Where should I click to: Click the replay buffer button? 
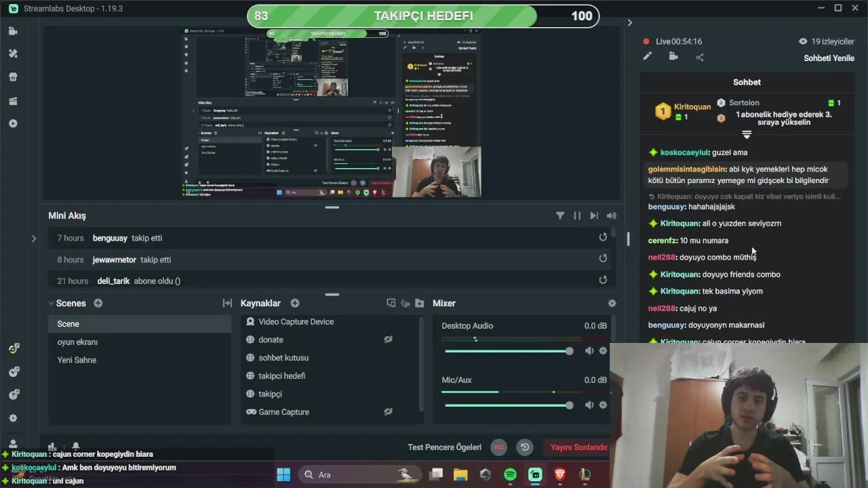coord(525,447)
